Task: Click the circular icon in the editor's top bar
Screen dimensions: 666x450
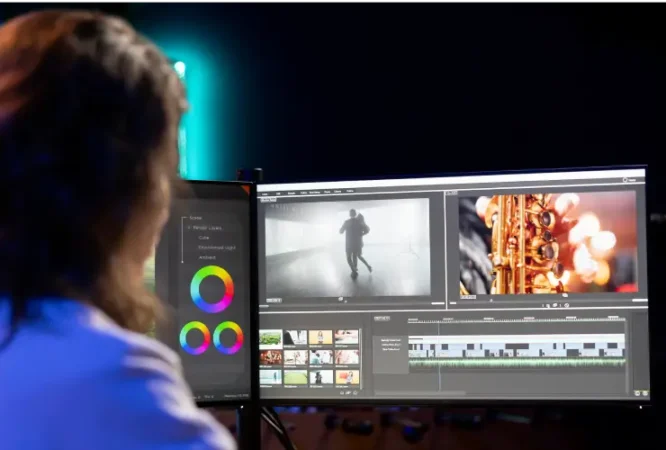Action: coord(625,180)
